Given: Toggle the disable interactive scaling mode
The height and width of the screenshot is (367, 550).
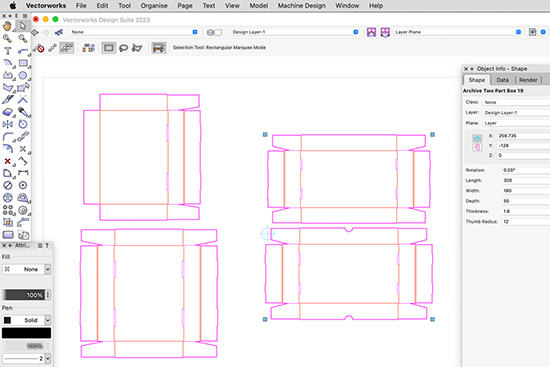Looking at the screenshot, I should tap(39, 48).
